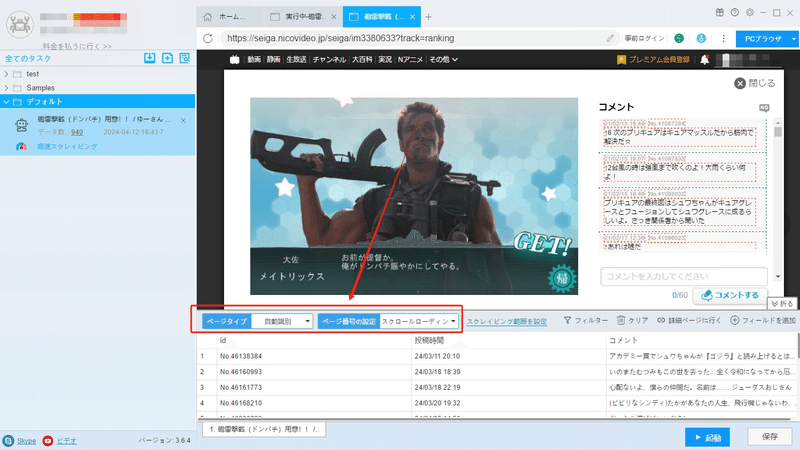This screenshot has width=800, height=450.
Task: Click the import task icon in task panel
Action: coord(149,58)
